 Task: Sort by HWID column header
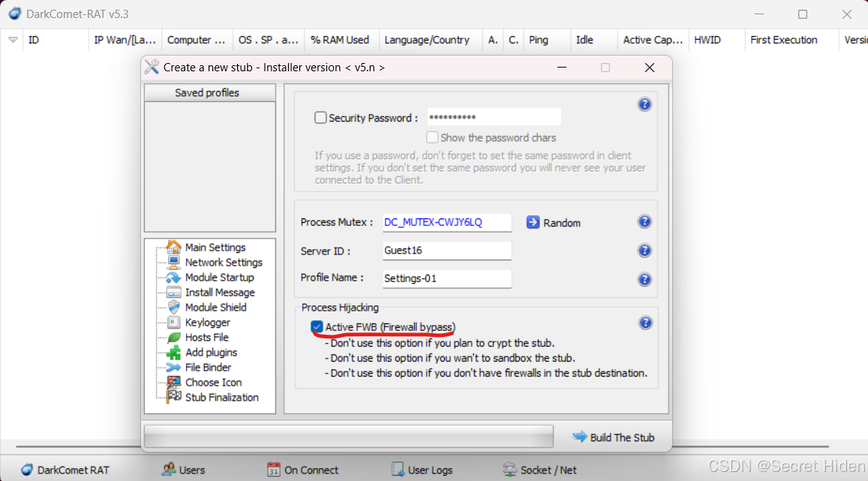716,40
